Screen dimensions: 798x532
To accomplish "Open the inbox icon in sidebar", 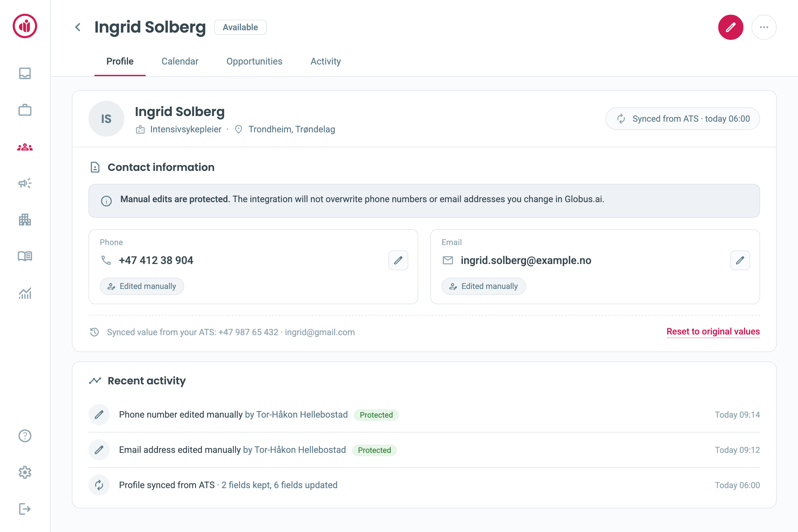I will coord(25,73).
